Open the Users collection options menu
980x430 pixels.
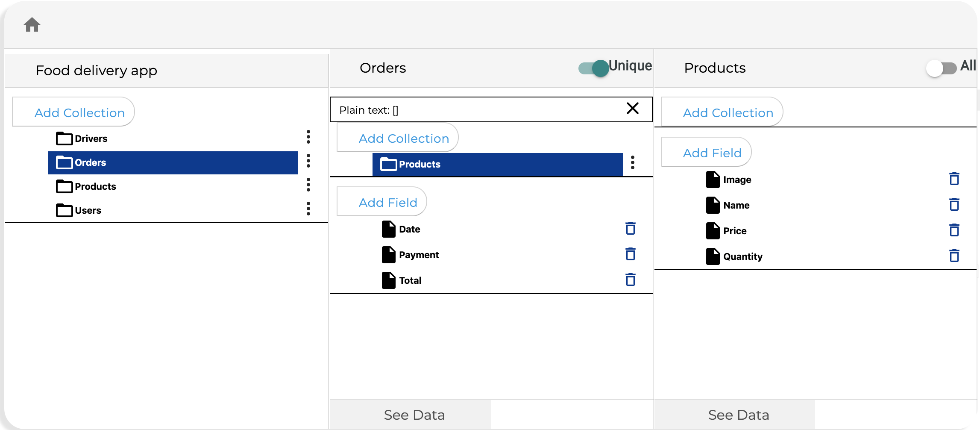pyautogui.click(x=308, y=209)
